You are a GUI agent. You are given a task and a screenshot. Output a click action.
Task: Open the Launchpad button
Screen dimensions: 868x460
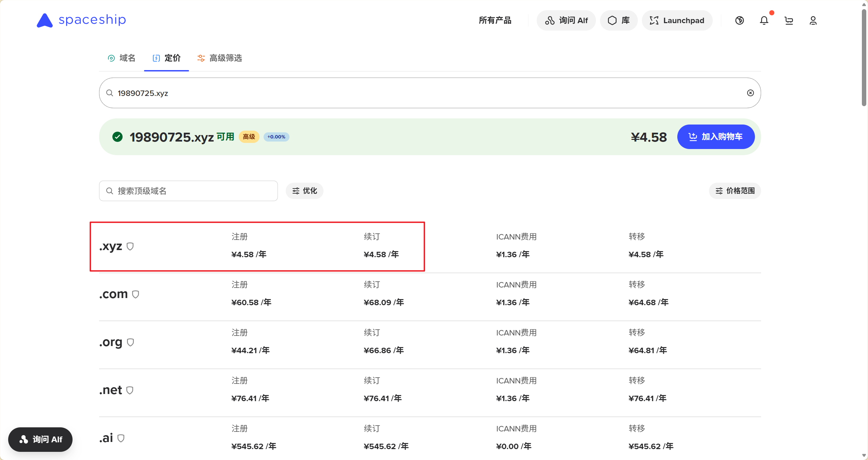click(x=677, y=20)
